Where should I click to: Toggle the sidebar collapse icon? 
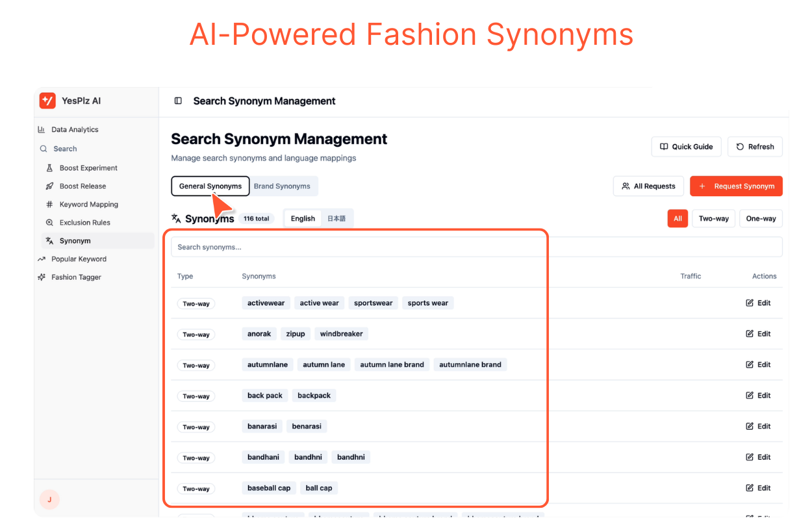click(178, 101)
